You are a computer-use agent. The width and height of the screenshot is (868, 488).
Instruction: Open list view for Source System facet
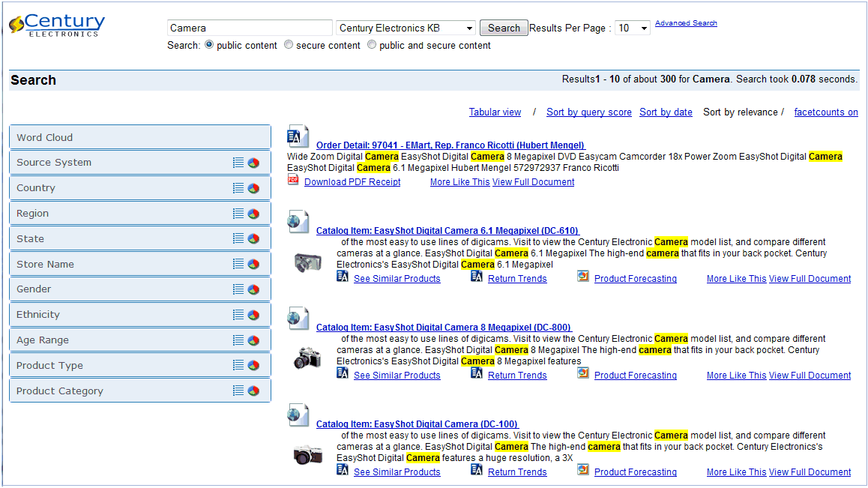[x=238, y=163]
